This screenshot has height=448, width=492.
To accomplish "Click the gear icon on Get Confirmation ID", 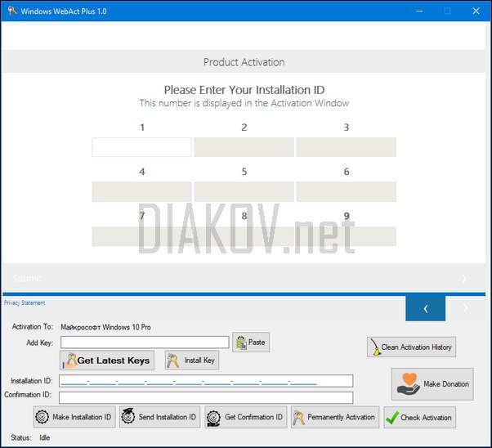I will click(x=213, y=419).
